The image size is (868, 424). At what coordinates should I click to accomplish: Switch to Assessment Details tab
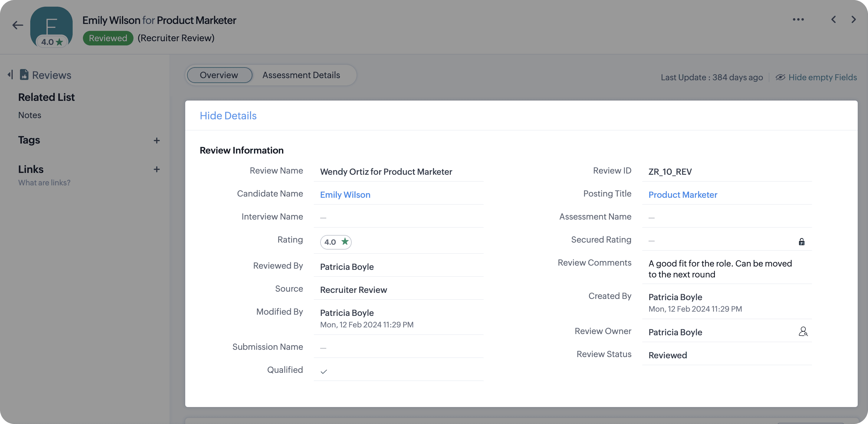301,75
